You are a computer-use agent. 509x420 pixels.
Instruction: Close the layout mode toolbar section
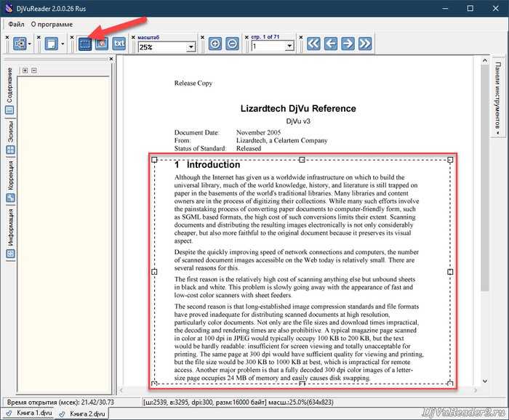point(7,38)
